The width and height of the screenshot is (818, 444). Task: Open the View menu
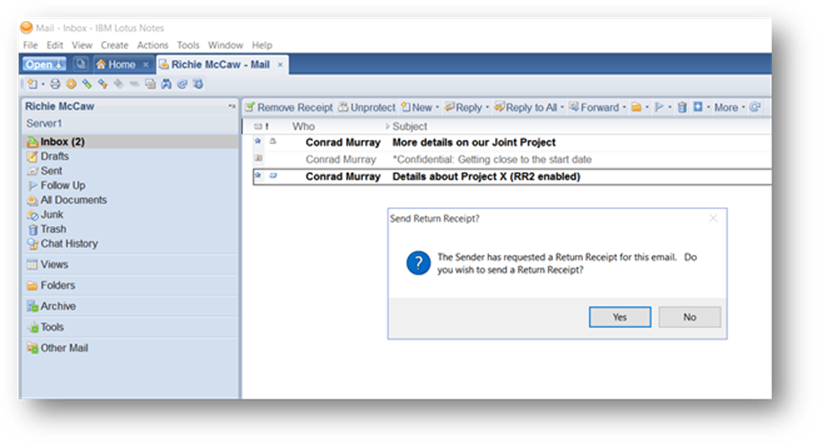(x=82, y=45)
